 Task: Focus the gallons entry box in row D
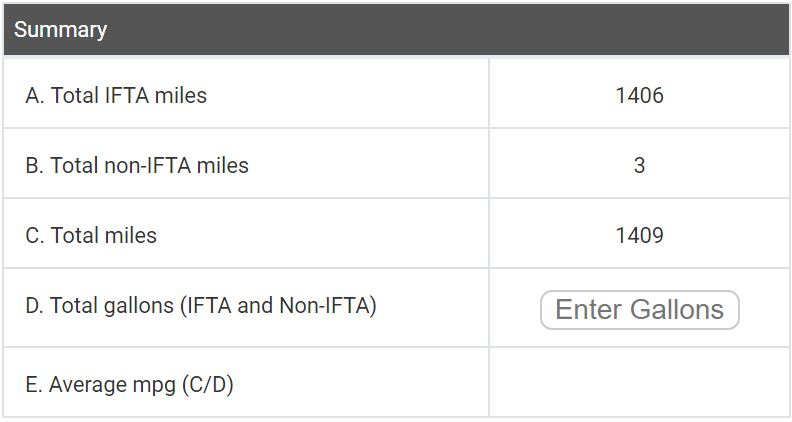(639, 310)
